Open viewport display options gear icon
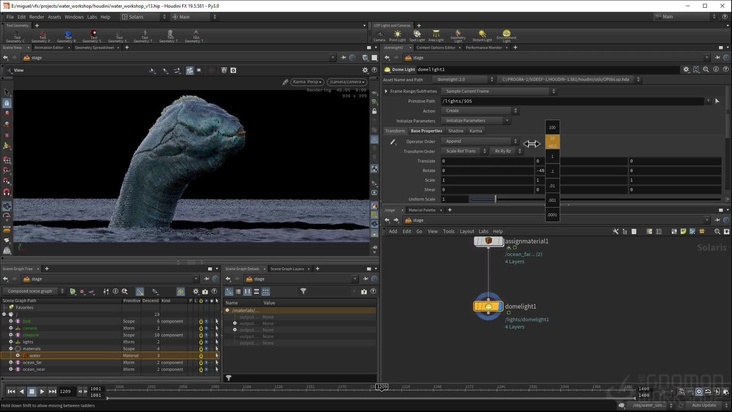 click(365, 70)
